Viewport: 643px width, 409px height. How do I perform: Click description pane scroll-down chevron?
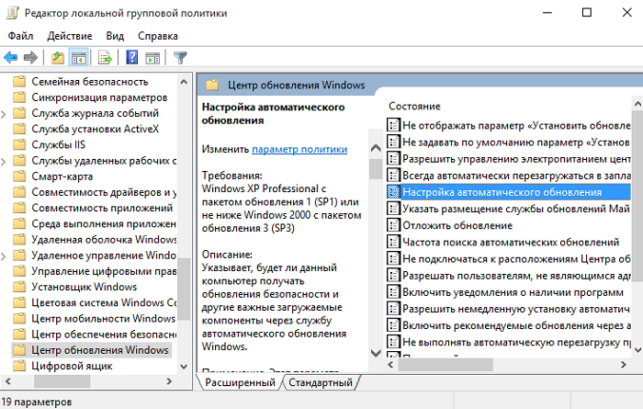coord(376,352)
